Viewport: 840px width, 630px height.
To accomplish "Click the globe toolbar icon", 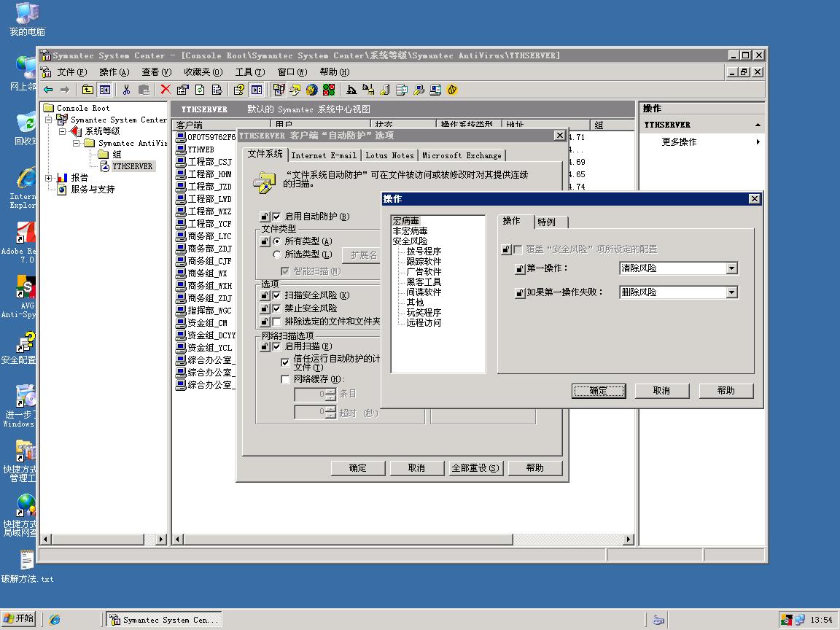I will [312, 90].
